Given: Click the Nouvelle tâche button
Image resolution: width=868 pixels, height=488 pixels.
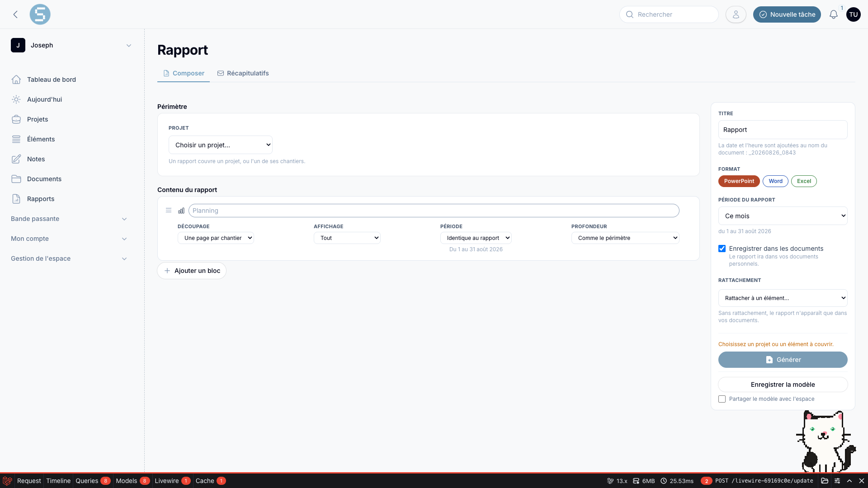Looking at the screenshot, I should point(787,14).
